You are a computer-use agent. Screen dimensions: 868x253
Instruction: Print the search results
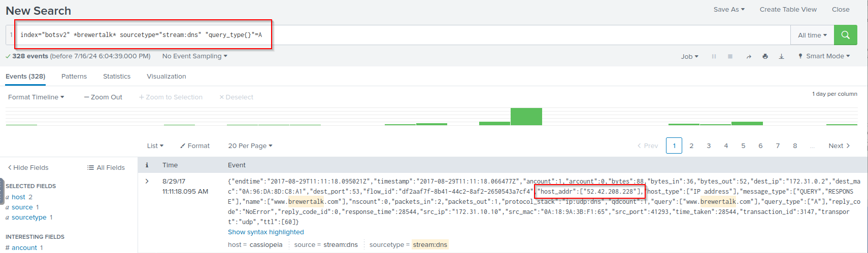coord(765,56)
